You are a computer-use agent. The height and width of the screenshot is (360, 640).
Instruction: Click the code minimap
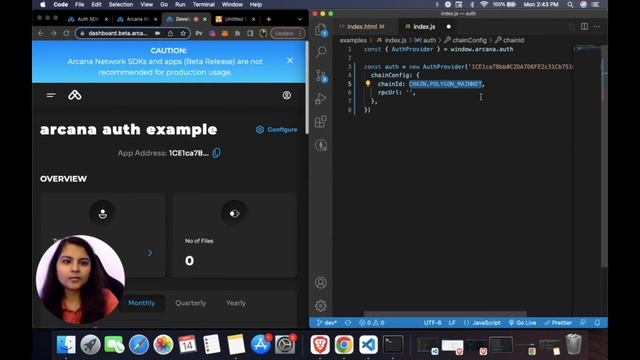(587, 48)
